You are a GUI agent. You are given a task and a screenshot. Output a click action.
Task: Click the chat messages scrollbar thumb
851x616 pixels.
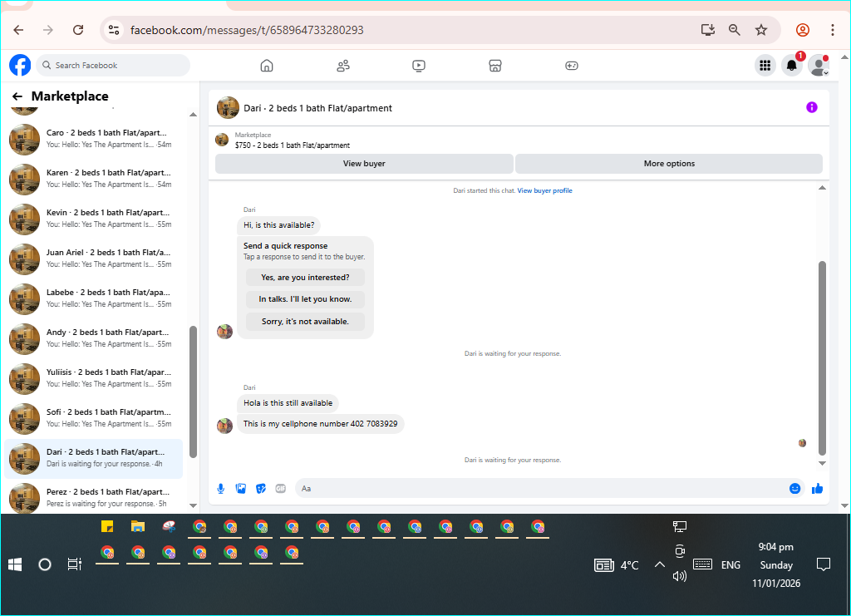click(x=822, y=358)
